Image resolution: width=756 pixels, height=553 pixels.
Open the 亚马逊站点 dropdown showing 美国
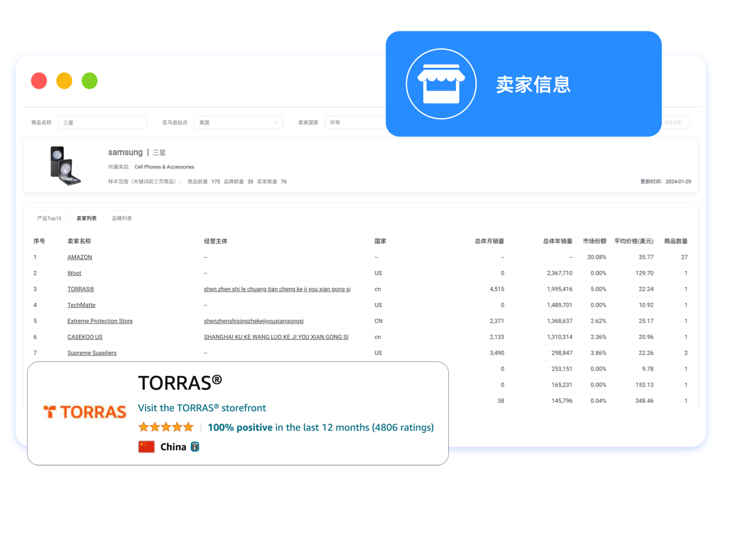(239, 123)
